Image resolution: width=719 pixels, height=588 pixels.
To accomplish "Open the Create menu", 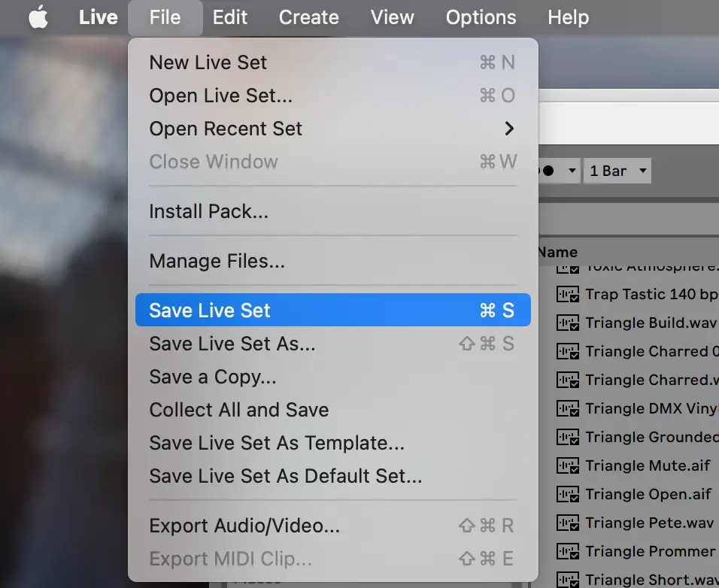I will point(308,18).
